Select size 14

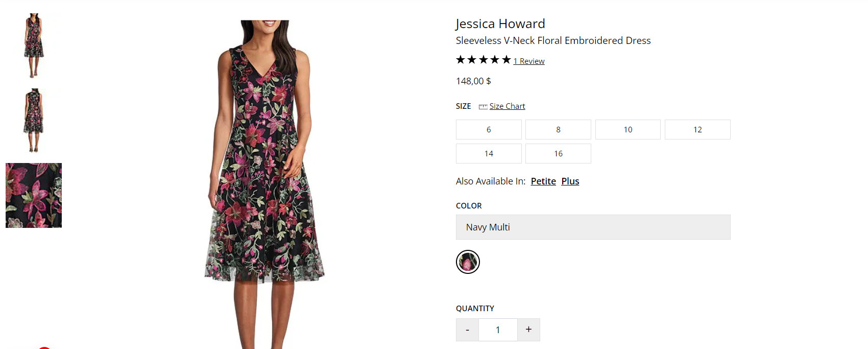(x=489, y=154)
